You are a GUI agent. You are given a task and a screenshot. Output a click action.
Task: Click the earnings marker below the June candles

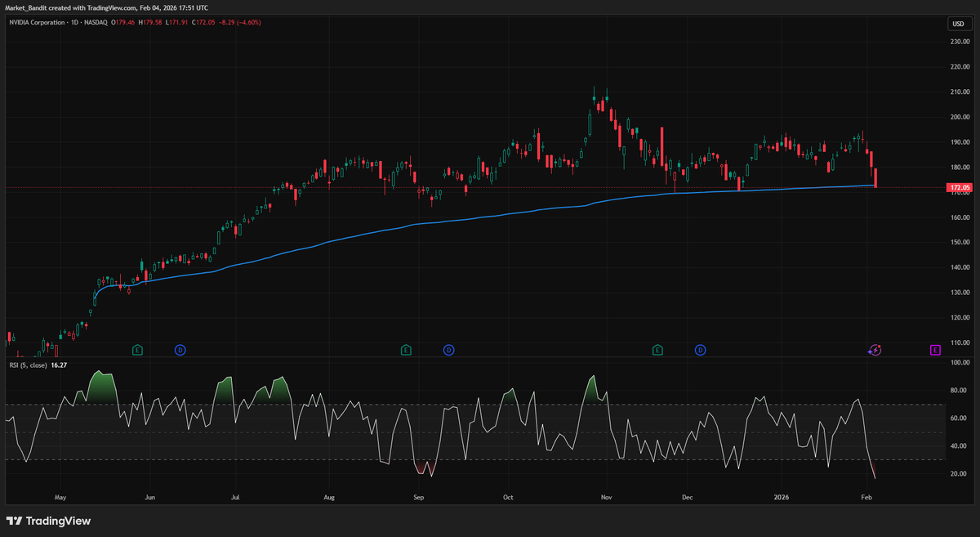click(137, 350)
